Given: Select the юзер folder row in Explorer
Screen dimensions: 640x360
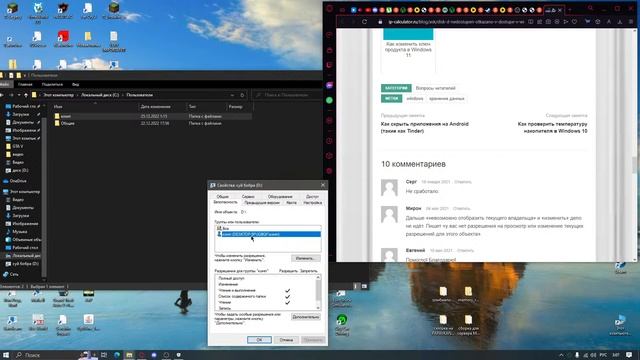Looking at the screenshot, I should pos(152,116).
